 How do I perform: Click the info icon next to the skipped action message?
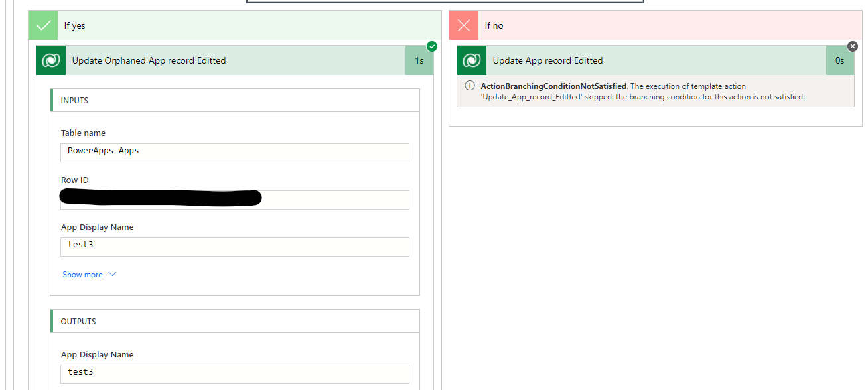tap(469, 86)
